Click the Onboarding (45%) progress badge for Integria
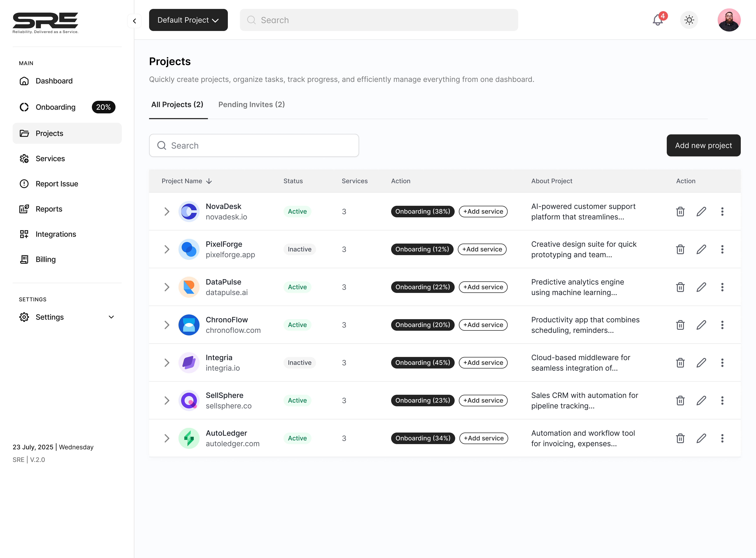This screenshot has height=558, width=756. pyautogui.click(x=423, y=362)
